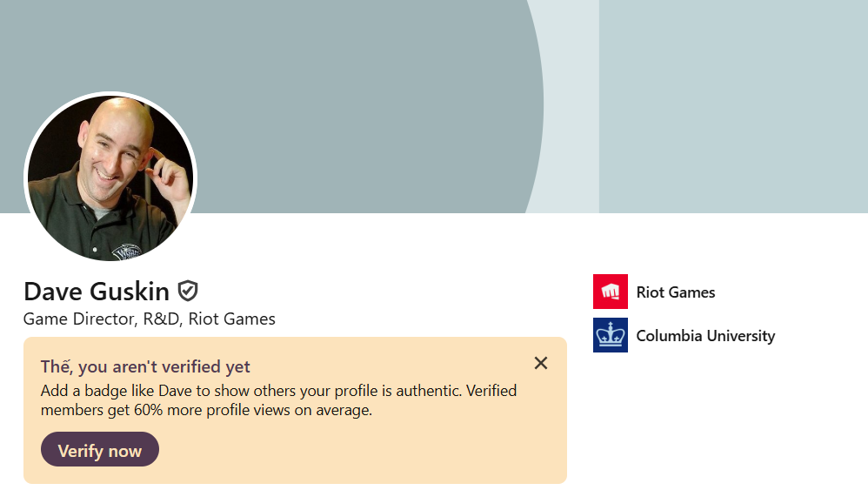The height and width of the screenshot is (490, 868).
Task: Open the Columbia University school link
Action: pyautogui.click(x=705, y=336)
